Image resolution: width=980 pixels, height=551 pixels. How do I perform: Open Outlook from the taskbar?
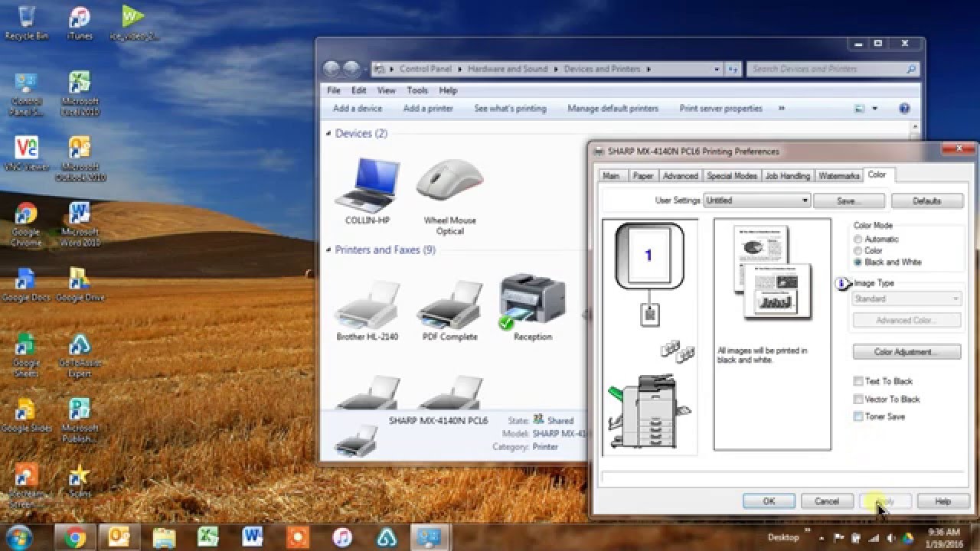point(119,537)
